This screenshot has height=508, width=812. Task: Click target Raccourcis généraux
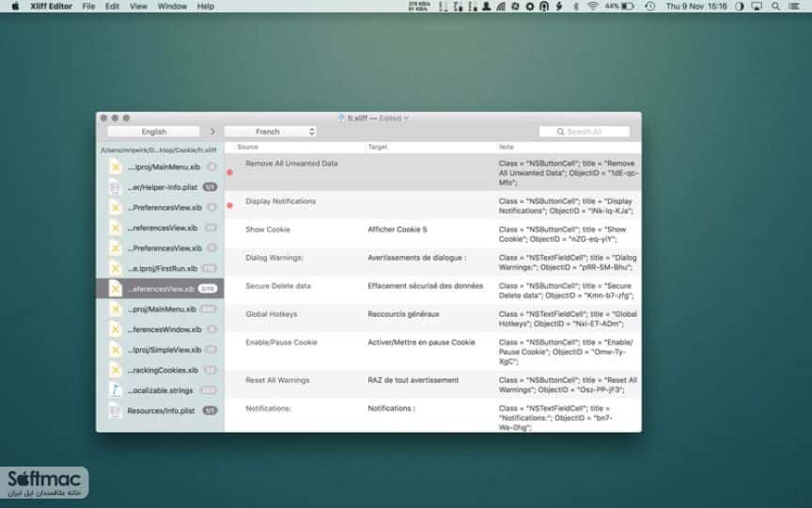[x=403, y=314]
